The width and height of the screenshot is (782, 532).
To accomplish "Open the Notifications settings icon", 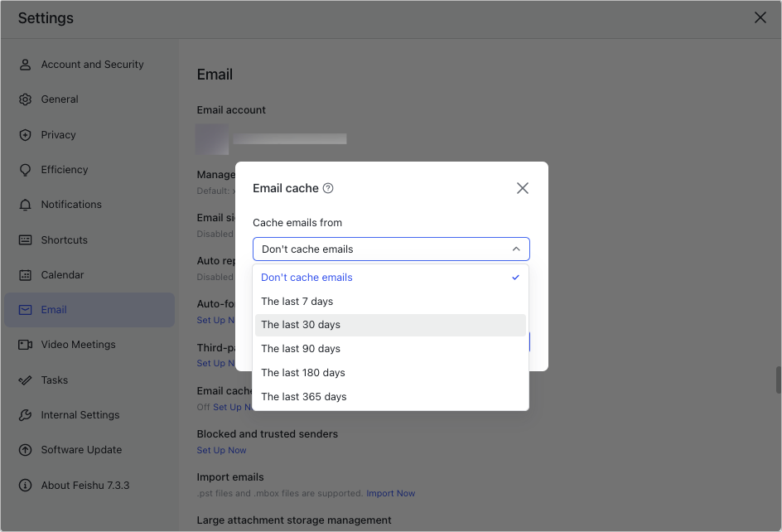I will click(25, 204).
